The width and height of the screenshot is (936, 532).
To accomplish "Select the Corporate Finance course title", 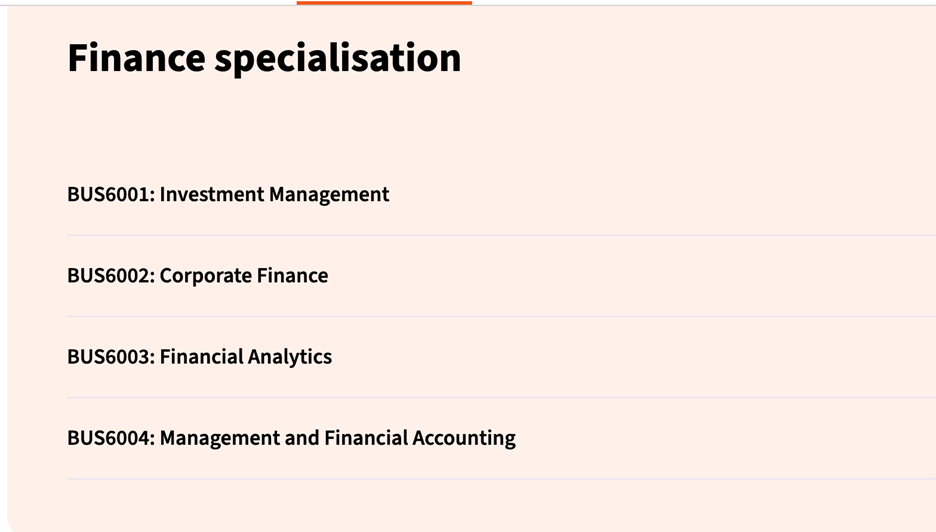I will pyautogui.click(x=244, y=276).
